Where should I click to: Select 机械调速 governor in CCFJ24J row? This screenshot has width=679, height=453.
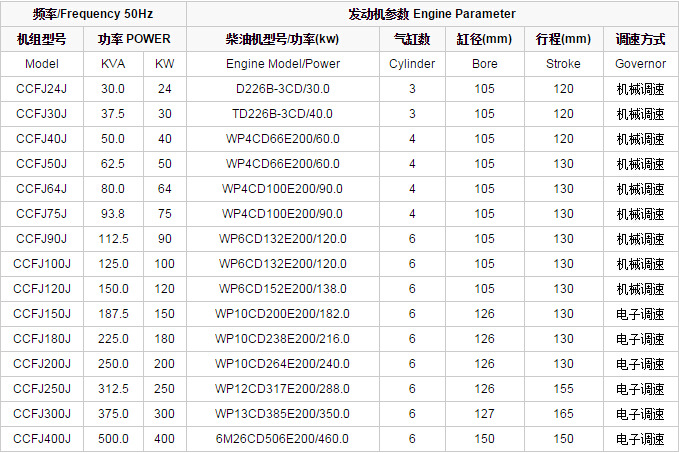640,89
